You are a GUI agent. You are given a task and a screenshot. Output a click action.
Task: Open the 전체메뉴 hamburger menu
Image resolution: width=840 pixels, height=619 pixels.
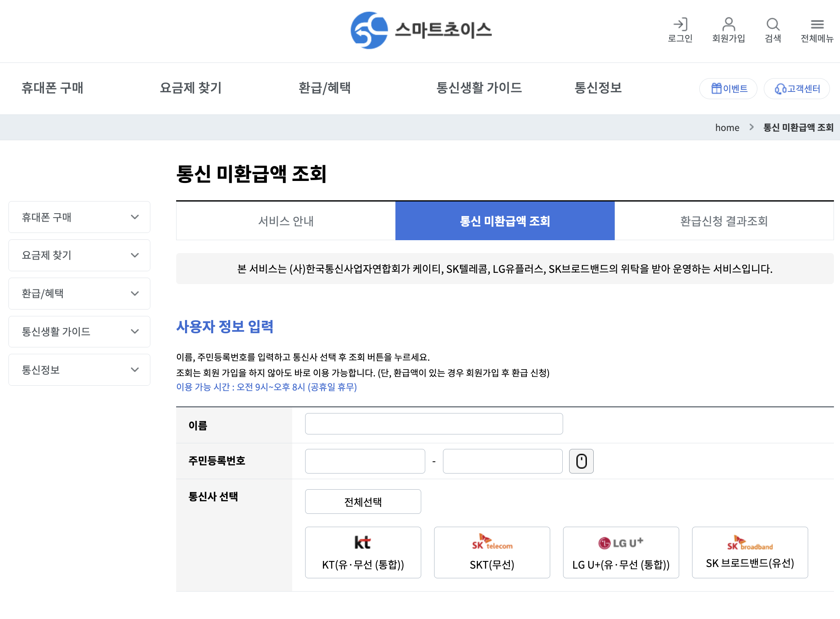click(x=817, y=30)
